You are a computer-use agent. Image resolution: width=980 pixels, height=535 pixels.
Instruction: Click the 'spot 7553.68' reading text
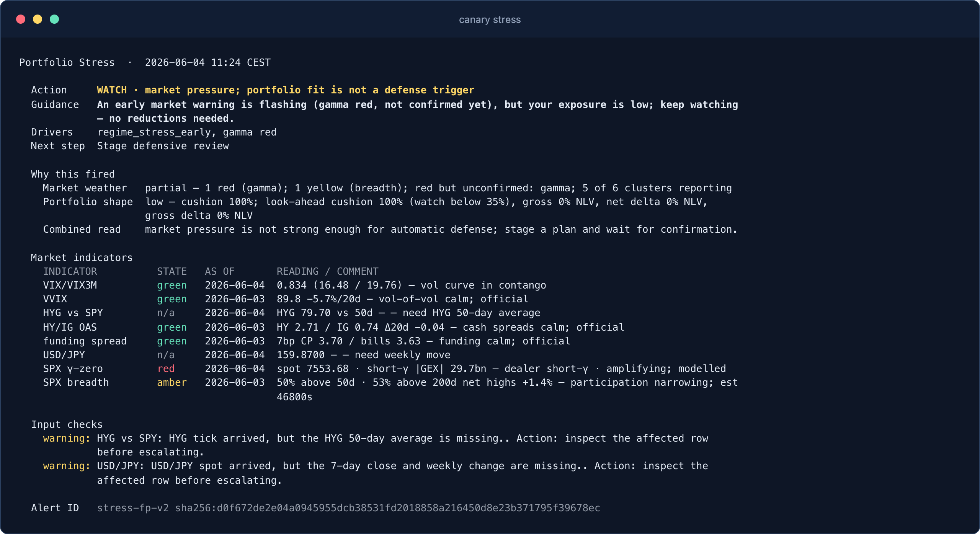pyautogui.click(x=313, y=369)
